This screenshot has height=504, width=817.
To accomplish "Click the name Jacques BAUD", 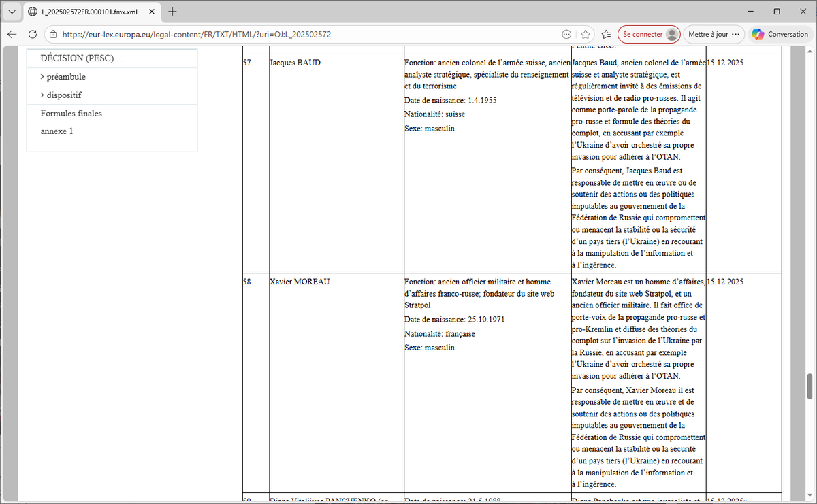I will (295, 63).
